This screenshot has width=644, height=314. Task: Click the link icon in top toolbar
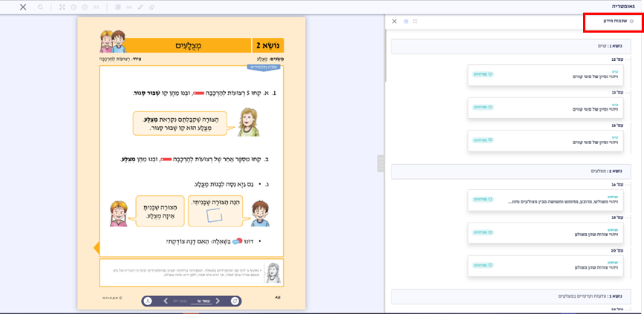click(129, 7)
